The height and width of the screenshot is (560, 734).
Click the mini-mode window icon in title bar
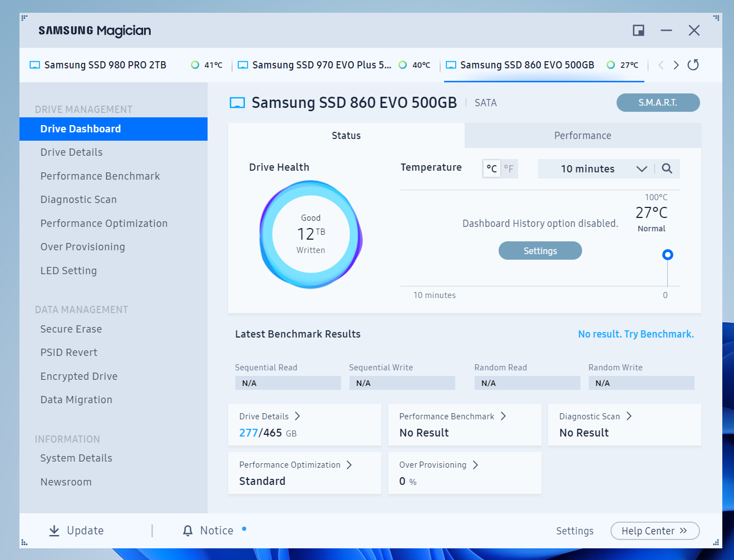638,31
